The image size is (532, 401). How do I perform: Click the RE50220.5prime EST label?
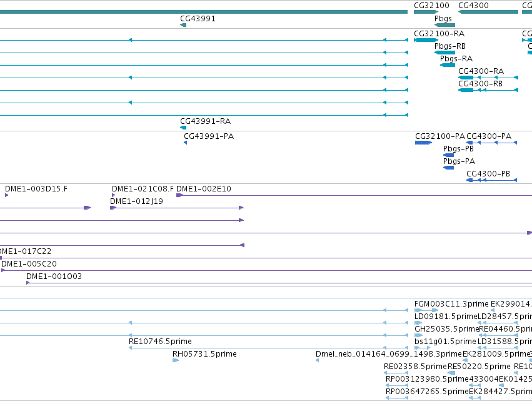pyautogui.click(x=479, y=367)
